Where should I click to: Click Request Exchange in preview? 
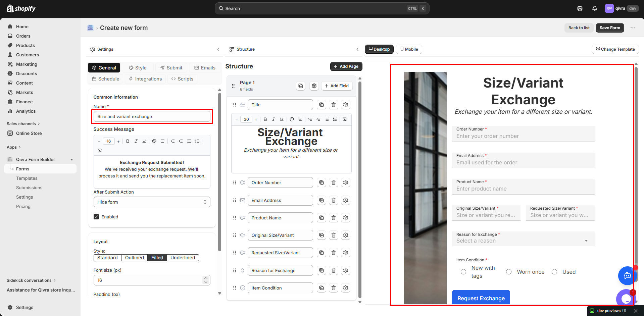click(x=481, y=298)
